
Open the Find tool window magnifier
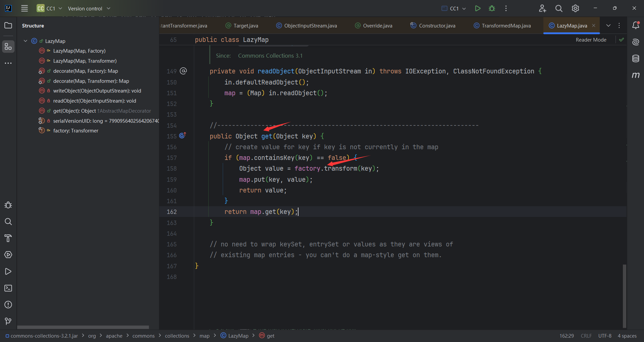[8, 222]
